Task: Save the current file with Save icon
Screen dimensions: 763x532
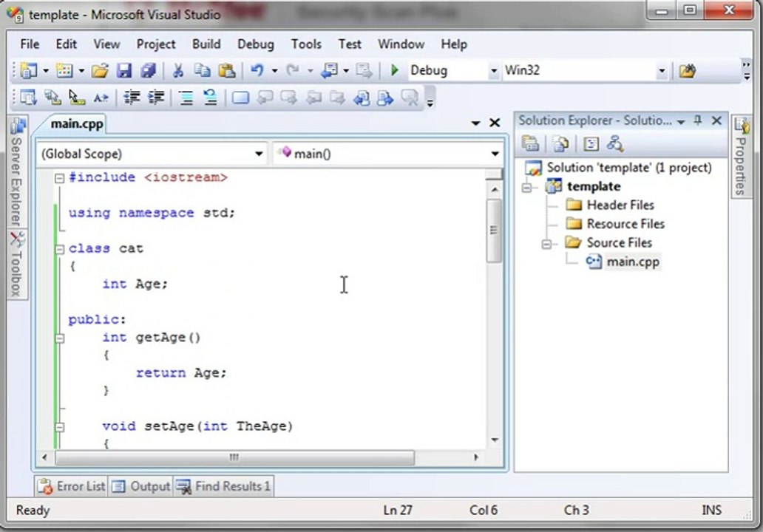Action: (x=124, y=71)
